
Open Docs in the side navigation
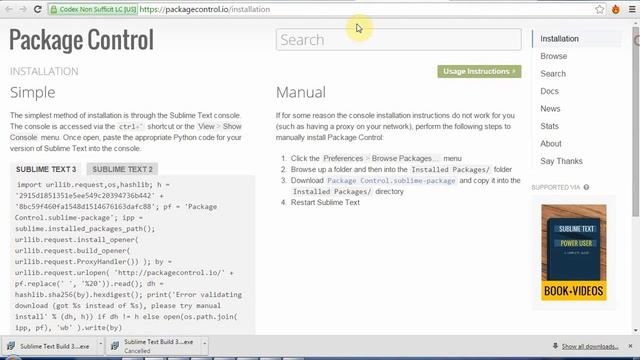click(549, 91)
